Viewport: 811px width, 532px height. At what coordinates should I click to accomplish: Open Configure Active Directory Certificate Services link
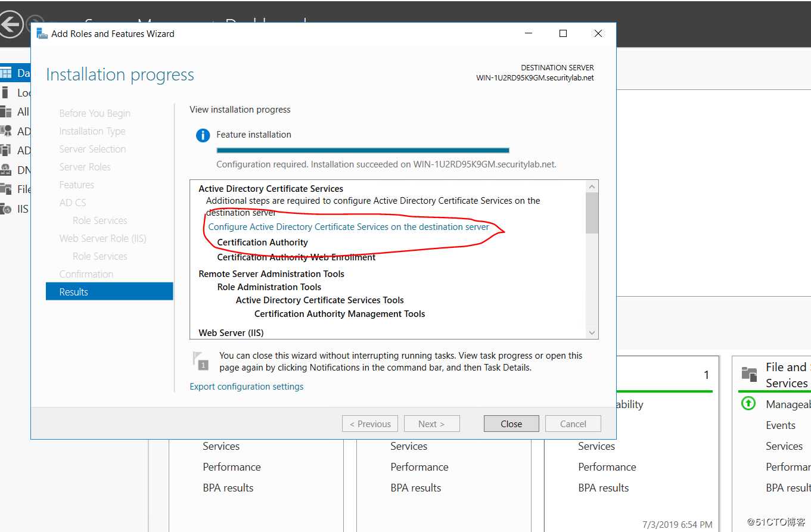pyautogui.click(x=349, y=227)
